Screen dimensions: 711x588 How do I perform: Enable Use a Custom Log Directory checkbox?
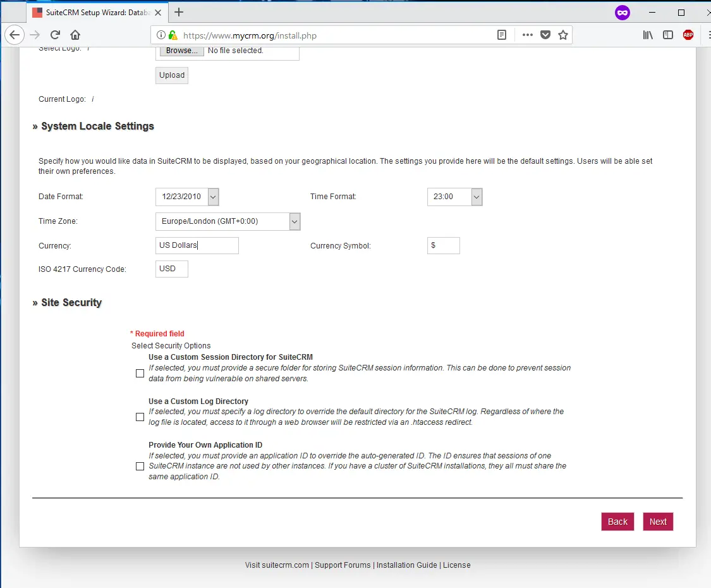click(x=140, y=417)
